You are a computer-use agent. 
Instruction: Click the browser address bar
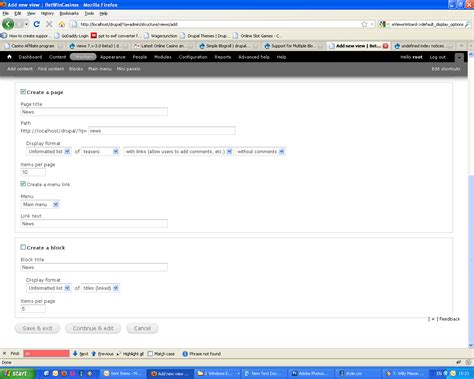pos(217,24)
